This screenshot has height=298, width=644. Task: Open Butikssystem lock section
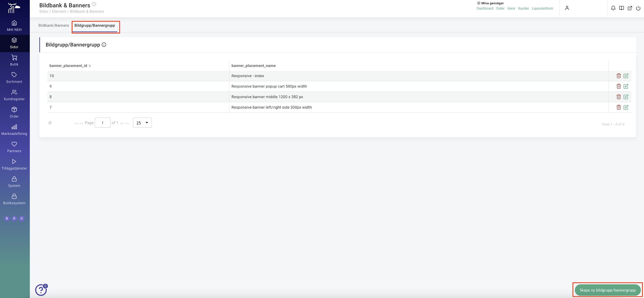pyautogui.click(x=14, y=199)
